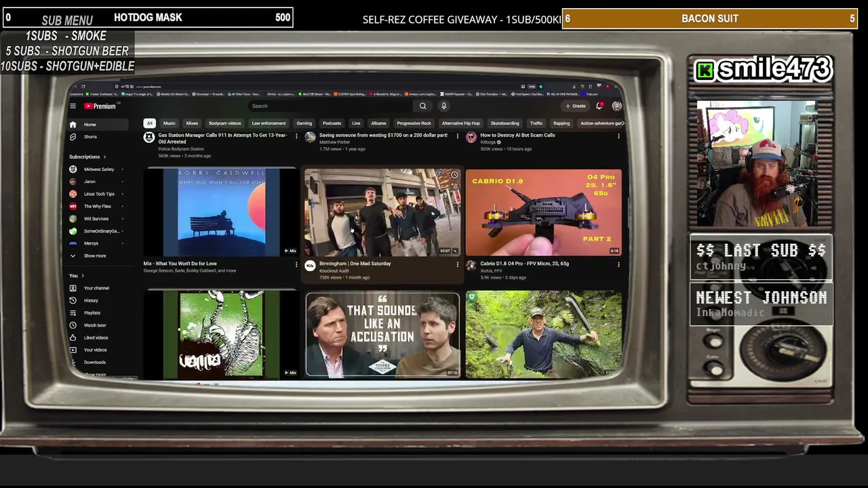The image size is (868, 488).
Task: Open The Why Files channel avatar
Action: pyautogui.click(x=73, y=206)
